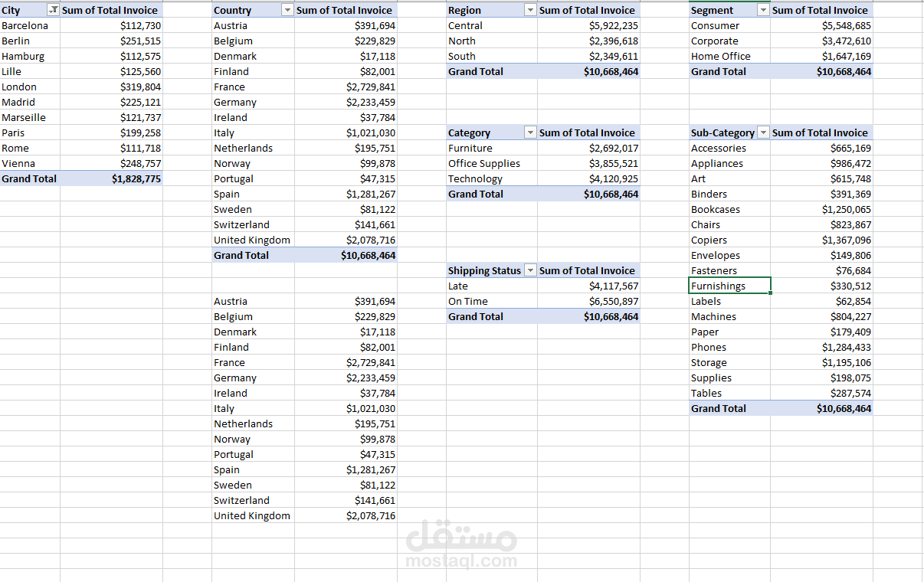Image resolution: width=924 pixels, height=582 pixels.
Task: Click the $4,120,925 Technology value
Action: click(x=614, y=178)
